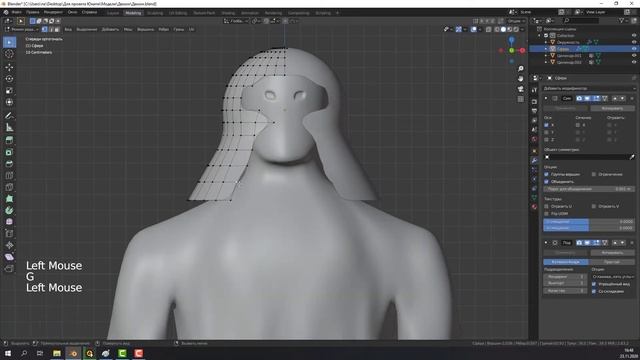Open the Рендеринг menu
This screenshot has height=360, width=640.
click(x=53, y=12)
